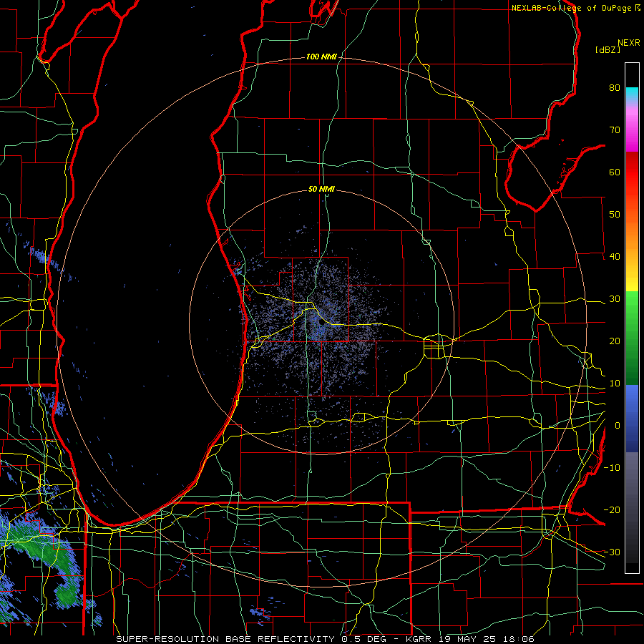Click the NEXR label above the color bar

[x=629, y=43]
